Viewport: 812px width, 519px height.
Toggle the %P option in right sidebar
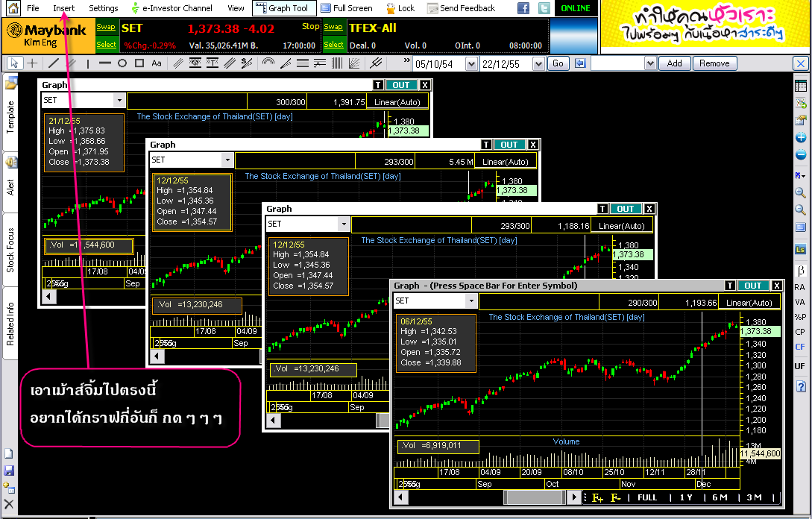point(799,317)
